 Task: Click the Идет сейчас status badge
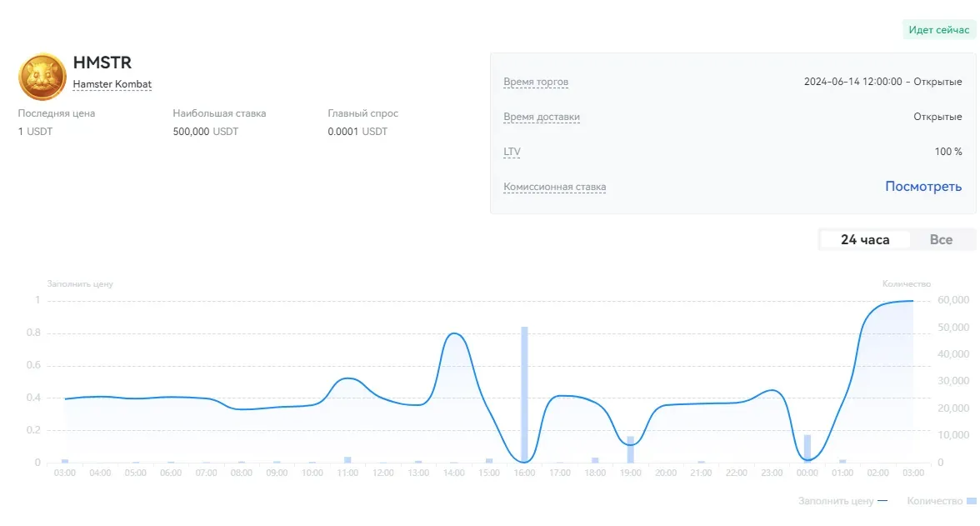tap(938, 30)
